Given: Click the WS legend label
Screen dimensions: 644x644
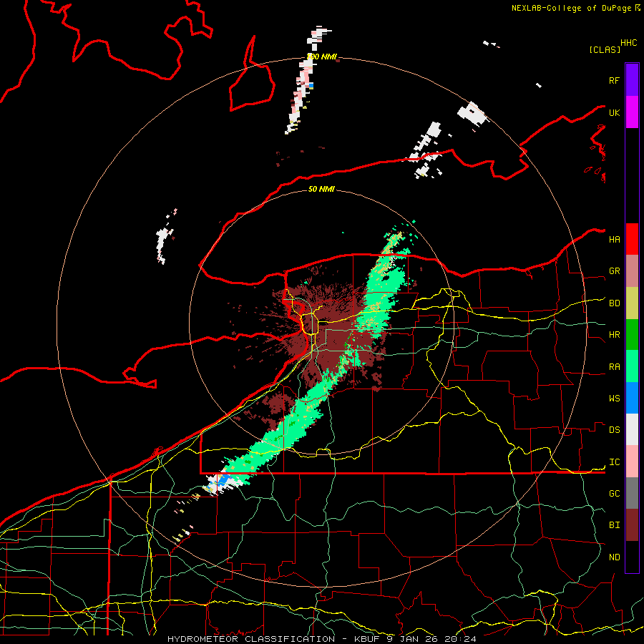Looking at the screenshot, I should (614, 399).
